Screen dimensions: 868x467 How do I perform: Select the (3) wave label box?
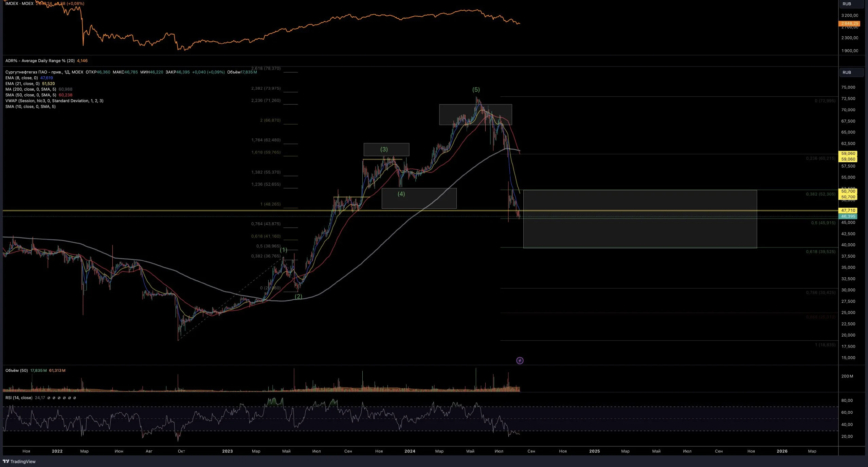tap(386, 149)
